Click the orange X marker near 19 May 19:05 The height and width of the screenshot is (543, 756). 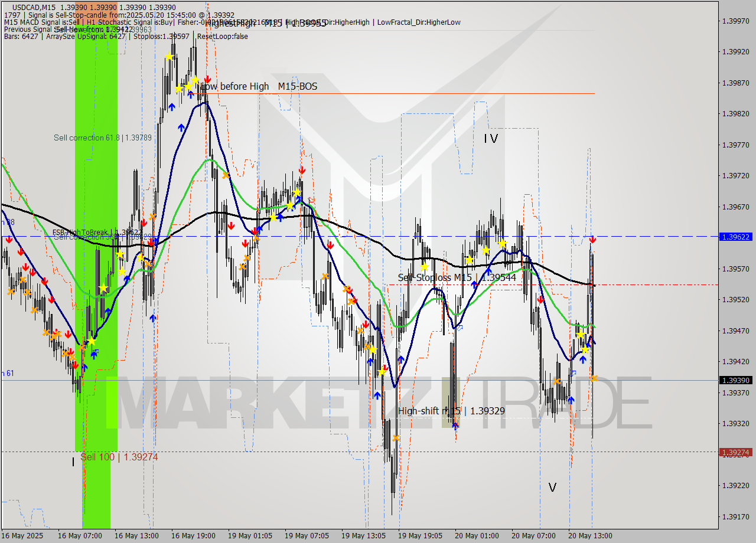click(x=395, y=438)
